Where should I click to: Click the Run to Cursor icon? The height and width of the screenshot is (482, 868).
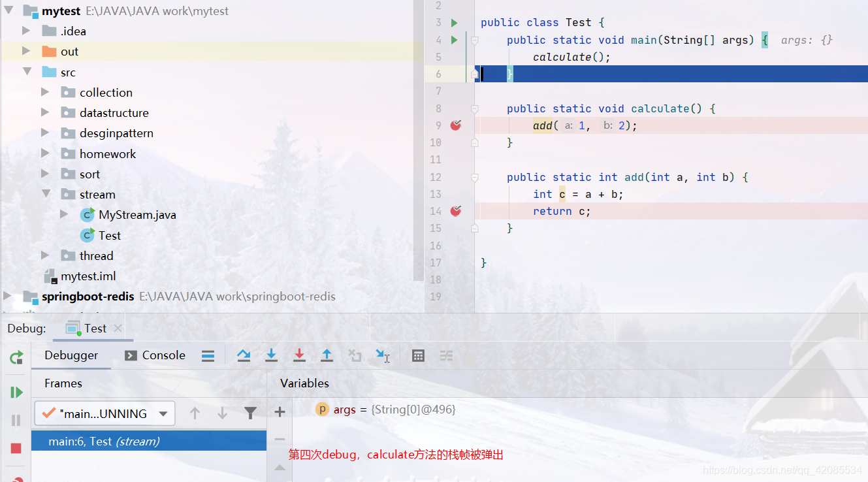click(x=383, y=355)
